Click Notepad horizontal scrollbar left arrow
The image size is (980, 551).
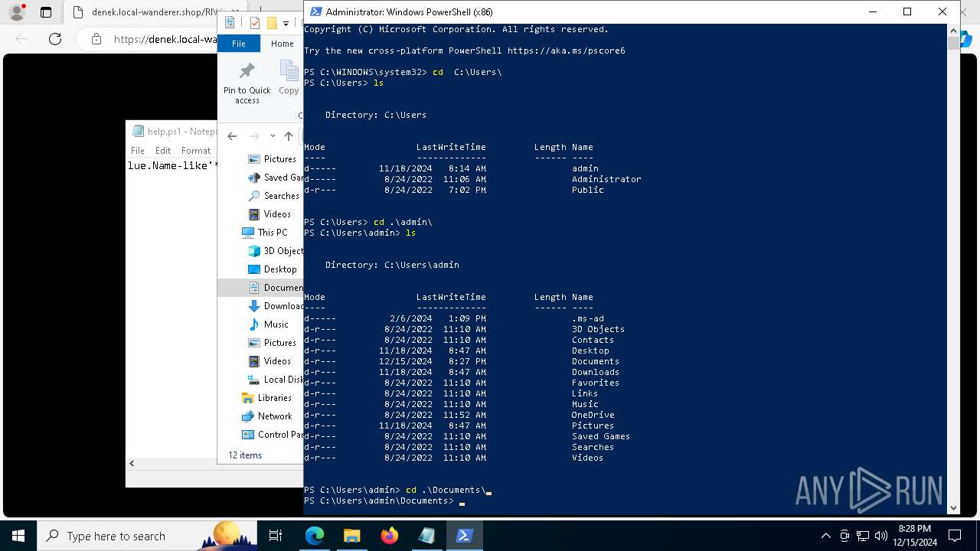[132, 463]
